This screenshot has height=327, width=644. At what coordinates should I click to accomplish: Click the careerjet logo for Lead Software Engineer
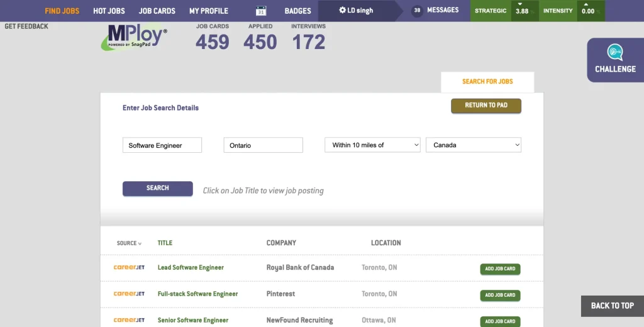pos(129,267)
